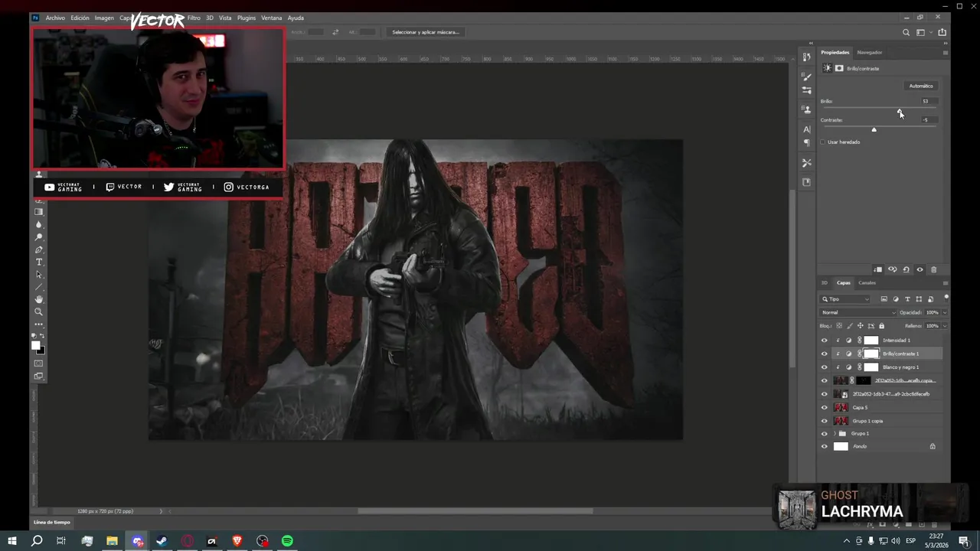The image size is (980, 551).
Task: Open the Ventana menu
Action: [x=272, y=18]
